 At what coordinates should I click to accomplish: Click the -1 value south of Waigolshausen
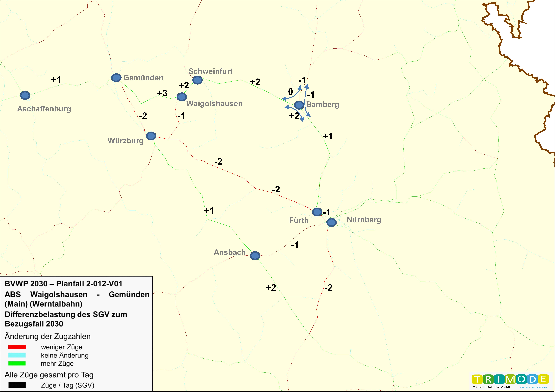click(x=181, y=116)
